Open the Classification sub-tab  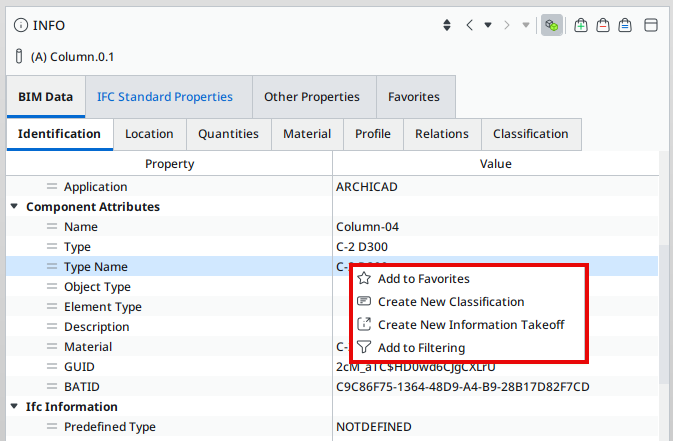click(x=531, y=134)
